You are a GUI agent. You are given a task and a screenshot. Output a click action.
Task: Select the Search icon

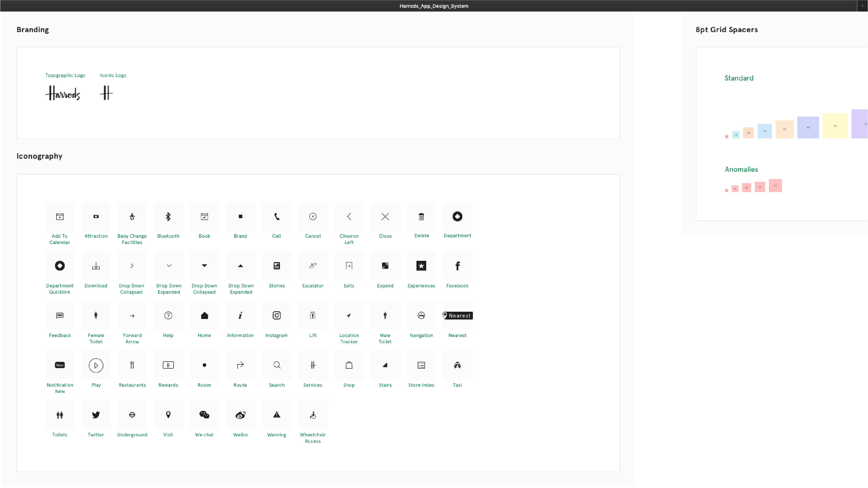click(276, 365)
